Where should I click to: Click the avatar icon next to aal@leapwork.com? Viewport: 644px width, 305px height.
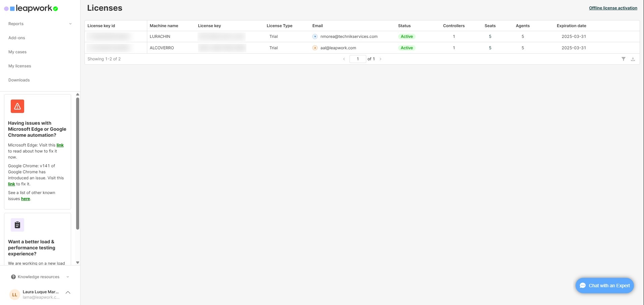click(x=315, y=48)
